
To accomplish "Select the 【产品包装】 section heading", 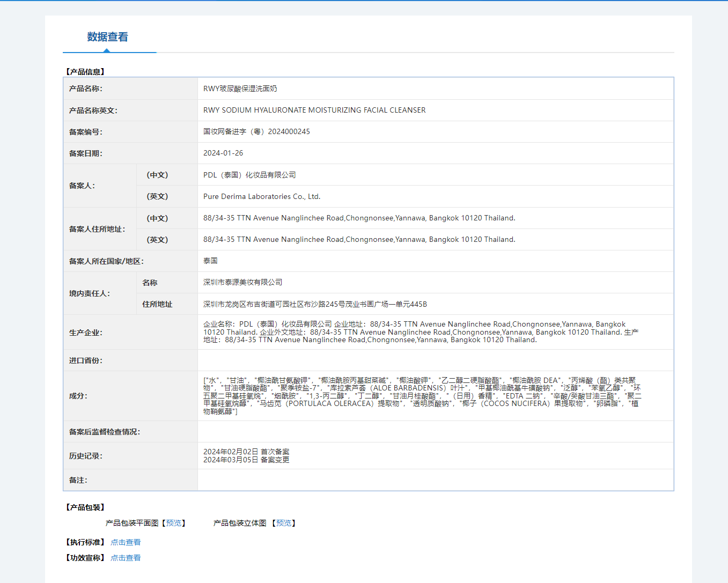I will 85,507.
